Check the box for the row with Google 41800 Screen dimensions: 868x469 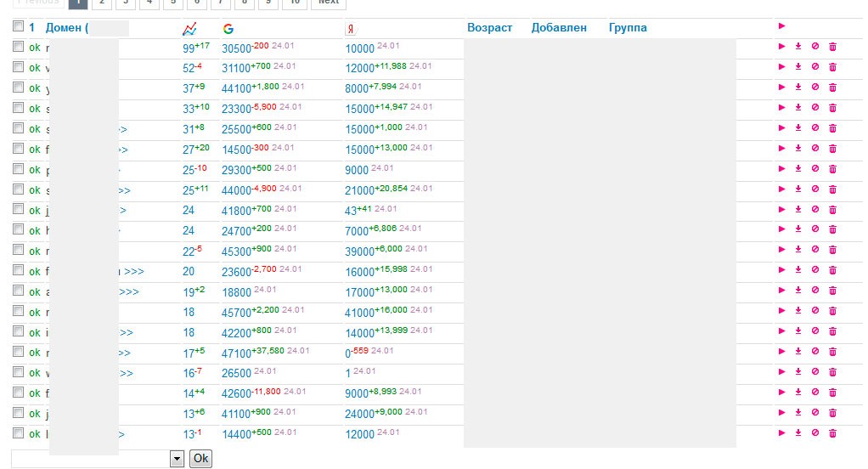(x=19, y=209)
